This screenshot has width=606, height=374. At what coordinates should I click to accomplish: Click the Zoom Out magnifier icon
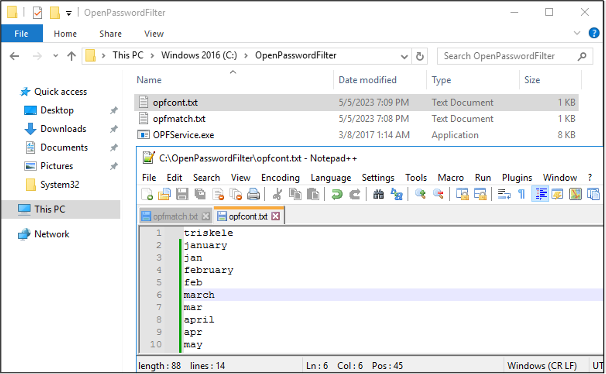coord(438,194)
